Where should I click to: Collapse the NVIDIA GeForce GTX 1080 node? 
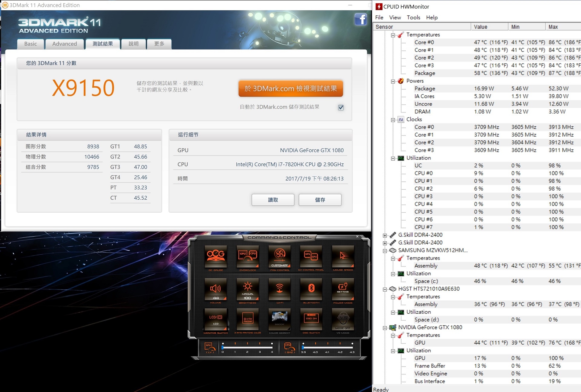click(x=385, y=328)
